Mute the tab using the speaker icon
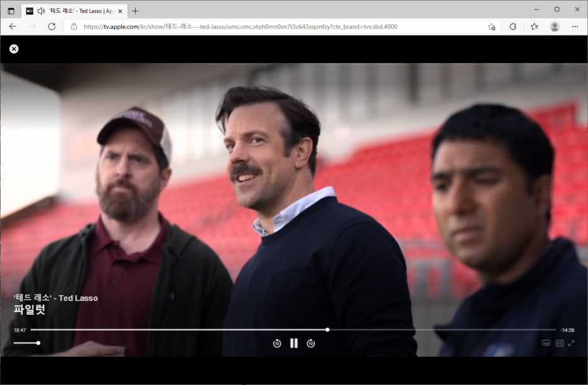The image size is (588, 385). tap(41, 11)
